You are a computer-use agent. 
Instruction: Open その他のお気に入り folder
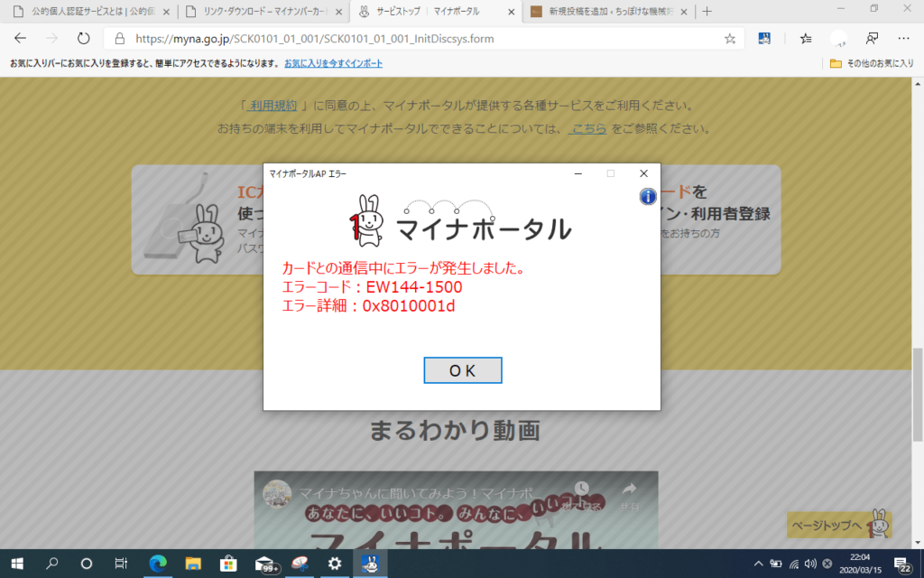point(872,63)
